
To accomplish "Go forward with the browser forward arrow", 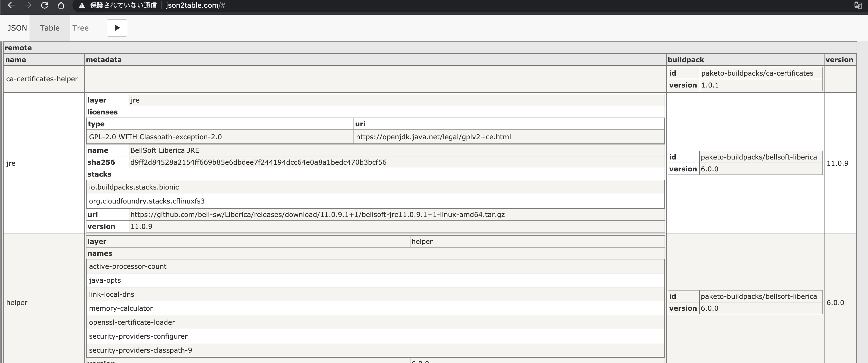I will [x=28, y=5].
